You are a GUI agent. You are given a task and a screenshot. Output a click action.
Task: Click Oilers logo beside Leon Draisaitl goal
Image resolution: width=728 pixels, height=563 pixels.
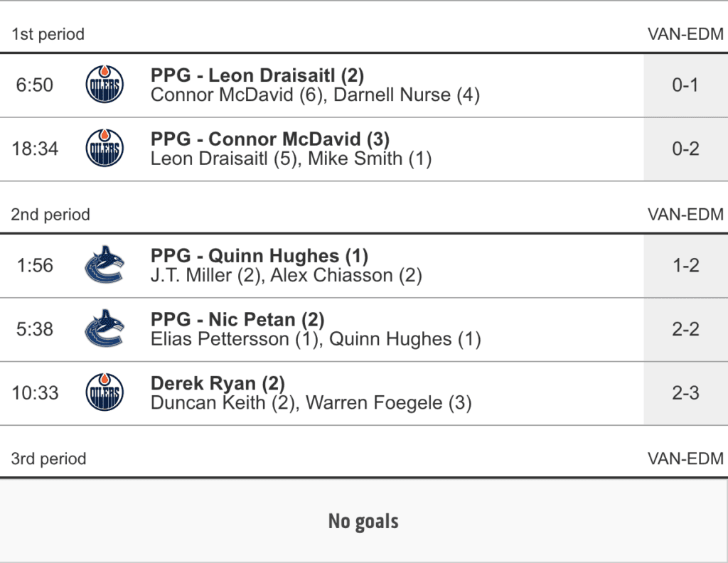click(x=104, y=85)
